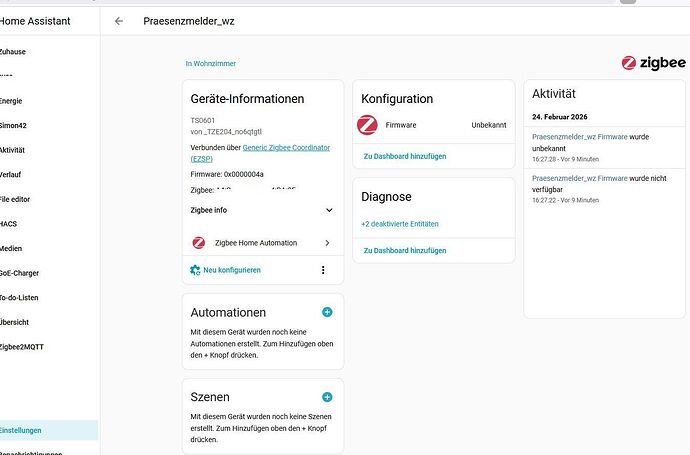This screenshot has height=455, width=690.
Task: Click the zigbee brand logo
Action: coord(653,63)
